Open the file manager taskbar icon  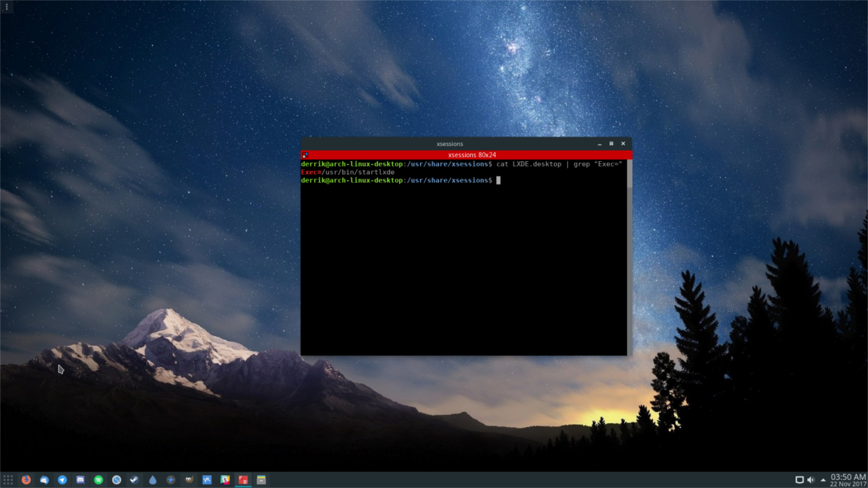(x=261, y=479)
